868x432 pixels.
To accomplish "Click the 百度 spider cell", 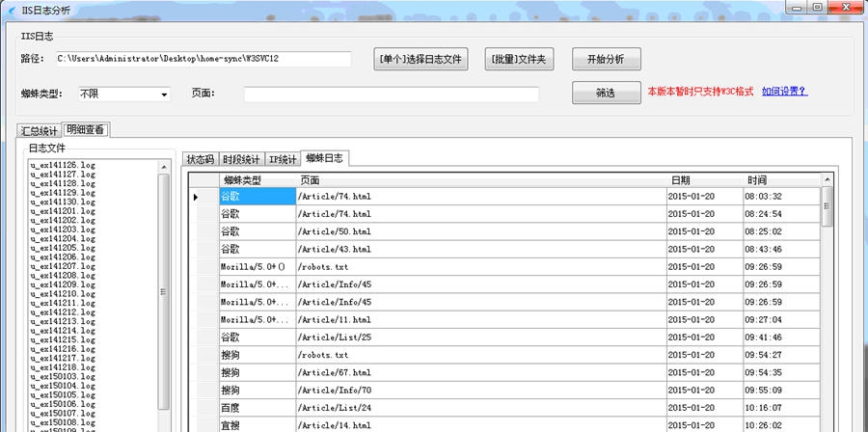I will pos(258,408).
